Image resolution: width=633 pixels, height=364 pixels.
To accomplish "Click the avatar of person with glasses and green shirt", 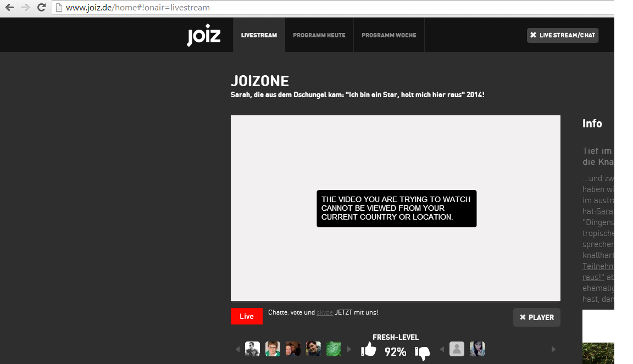I will pyautogui.click(x=273, y=349).
